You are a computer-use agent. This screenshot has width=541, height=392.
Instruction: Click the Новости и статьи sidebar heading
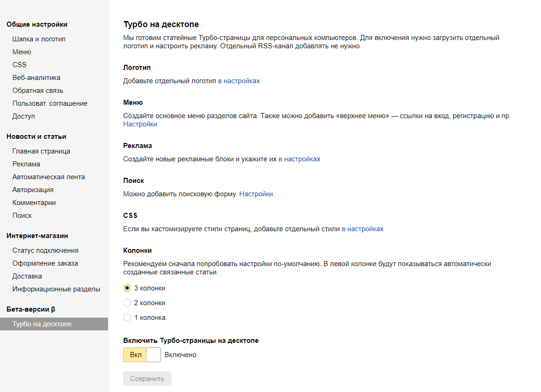(x=36, y=136)
